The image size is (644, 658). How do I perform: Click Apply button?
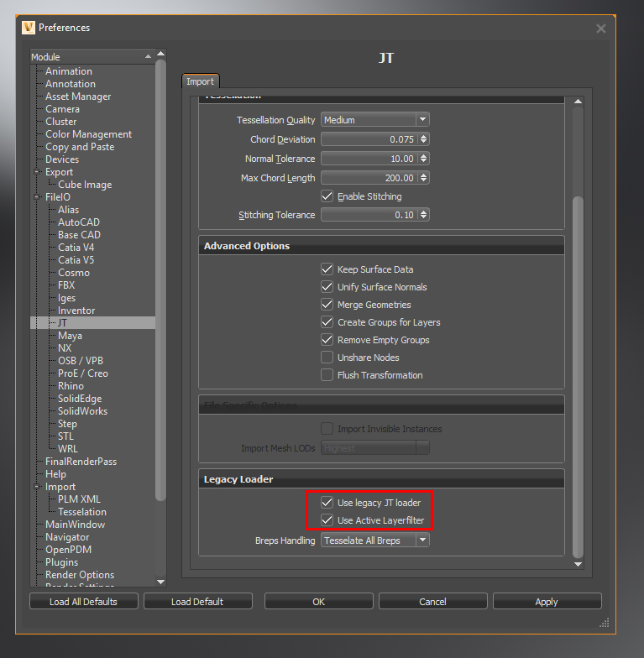(x=547, y=602)
